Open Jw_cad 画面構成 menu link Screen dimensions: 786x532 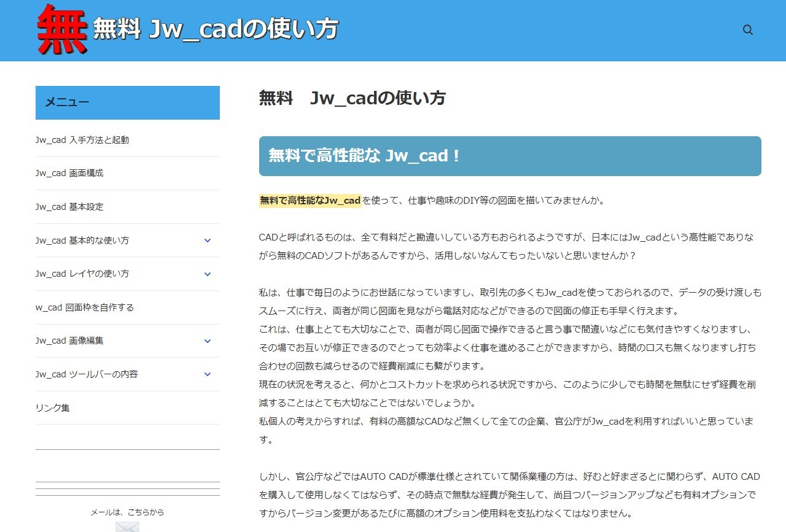coord(69,173)
